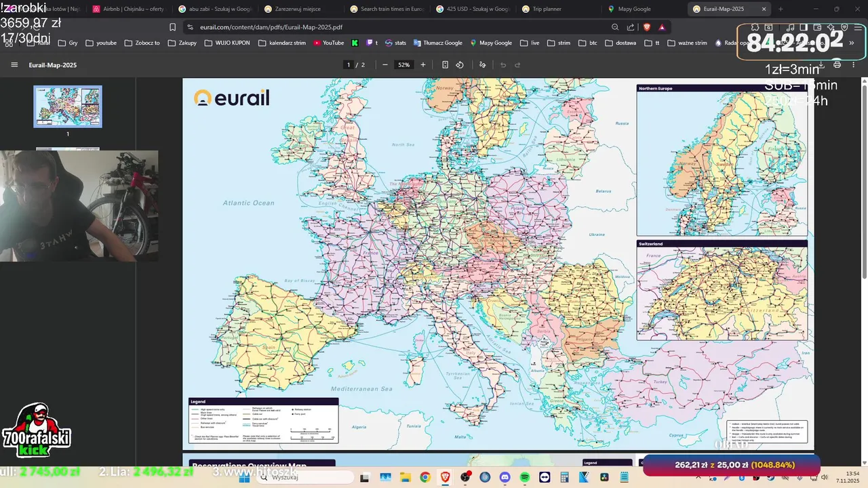Close the Eurail-Map-2025 tab
This screenshot has width=868, height=488.
coord(764,9)
